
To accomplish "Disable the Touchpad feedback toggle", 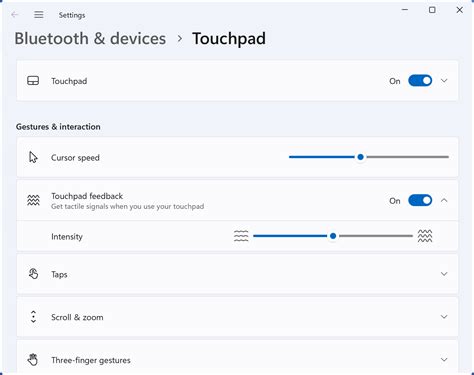I will click(x=420, y=200).
